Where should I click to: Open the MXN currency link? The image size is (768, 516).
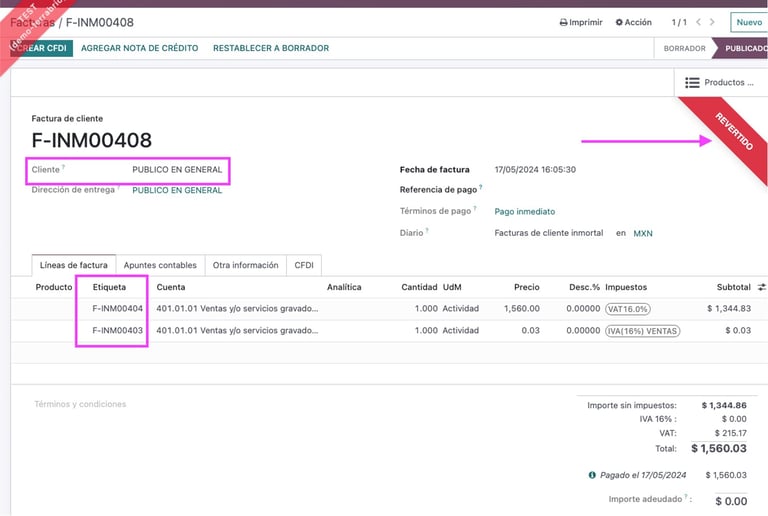pyautogui.click(x=643, y=234)
